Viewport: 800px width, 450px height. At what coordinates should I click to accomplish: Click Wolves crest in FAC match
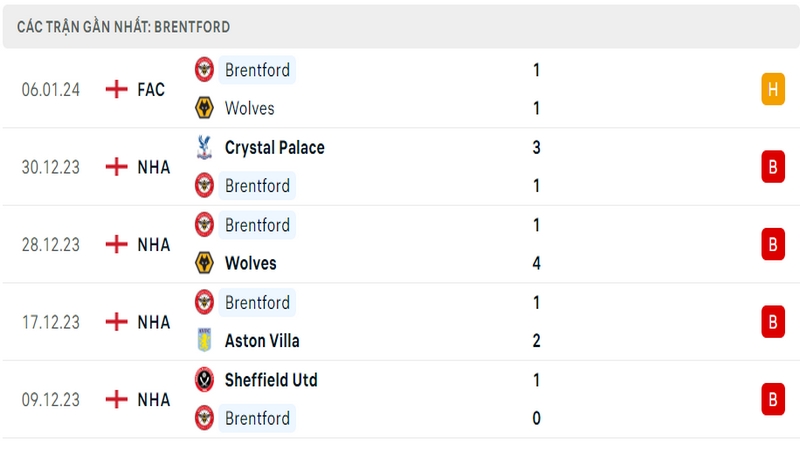(x=205, y=108)
